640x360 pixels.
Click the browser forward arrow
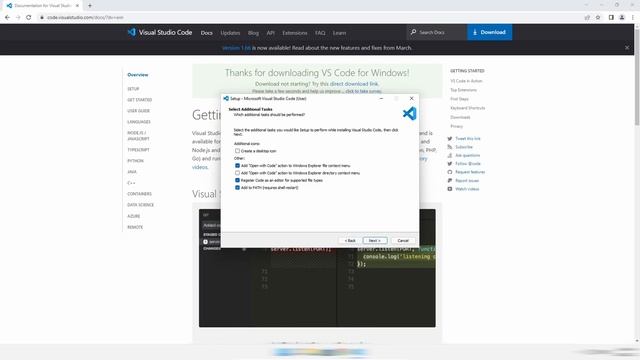(x=18, y=18)
